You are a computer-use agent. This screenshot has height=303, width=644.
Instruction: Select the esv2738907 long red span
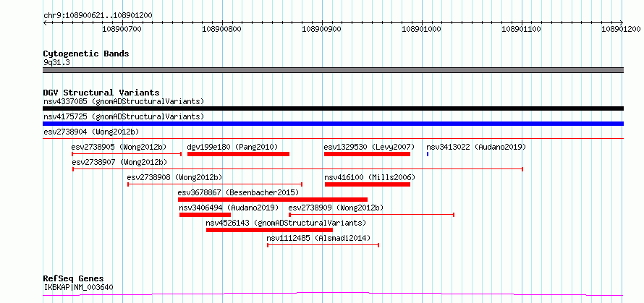click(x=298, y=169)
